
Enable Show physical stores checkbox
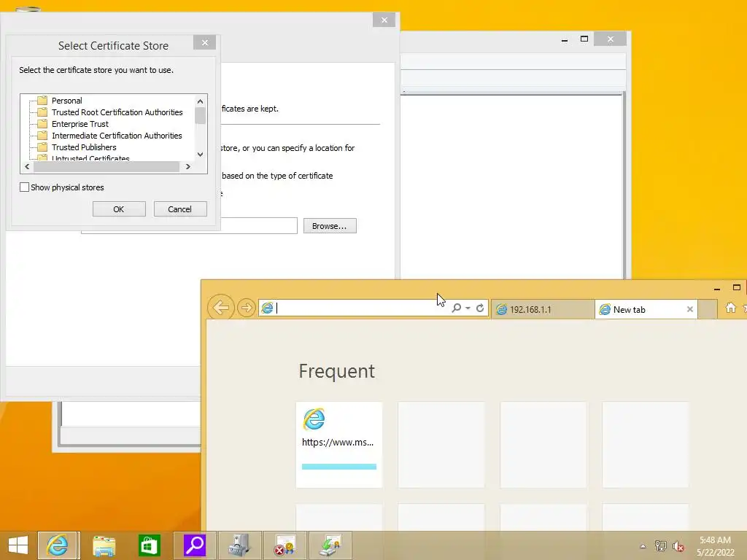click(24, 187)
